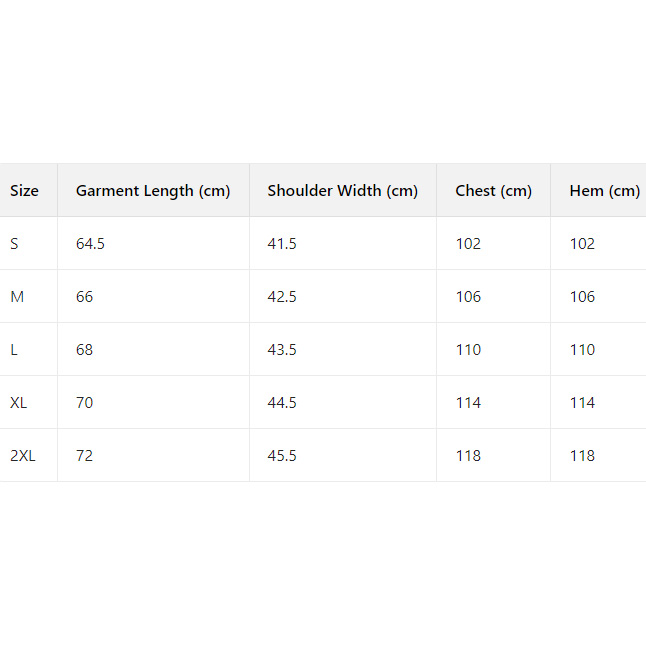
Task: Click shoulder width value 41.5
Action: [282, 244]
